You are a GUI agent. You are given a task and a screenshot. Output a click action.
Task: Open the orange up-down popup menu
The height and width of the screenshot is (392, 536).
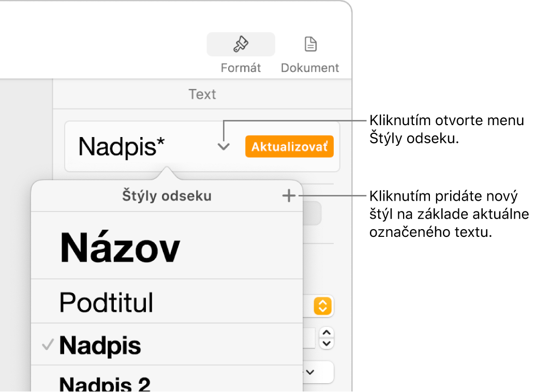323,306
